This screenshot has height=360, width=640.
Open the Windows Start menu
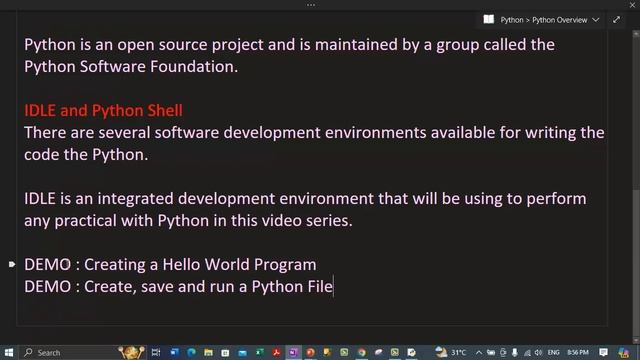(x=9, y=352)
